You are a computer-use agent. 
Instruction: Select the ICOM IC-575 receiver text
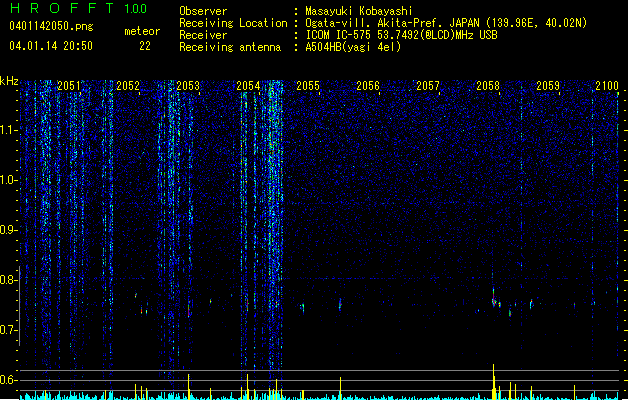(402, 35)
